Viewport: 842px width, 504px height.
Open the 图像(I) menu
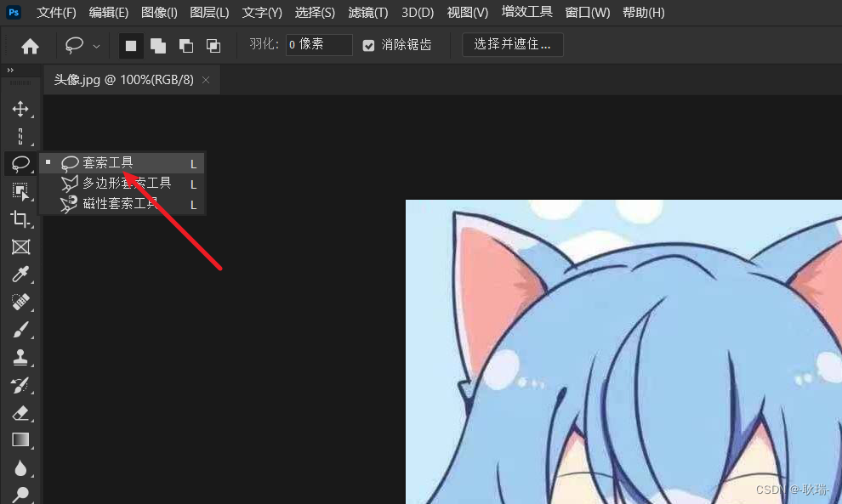(159, 13)
